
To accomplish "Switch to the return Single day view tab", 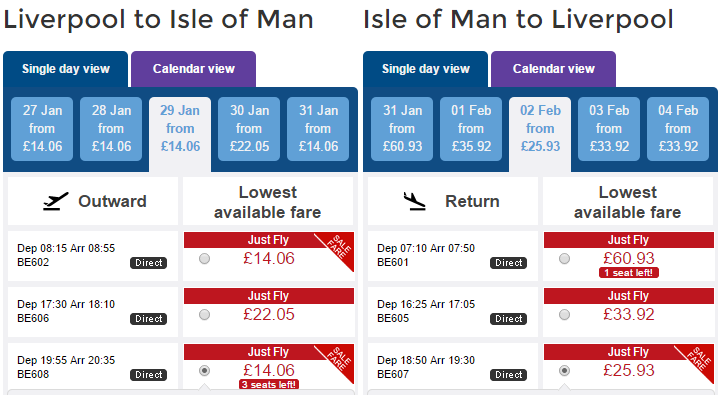I will [x=426, y=69].
